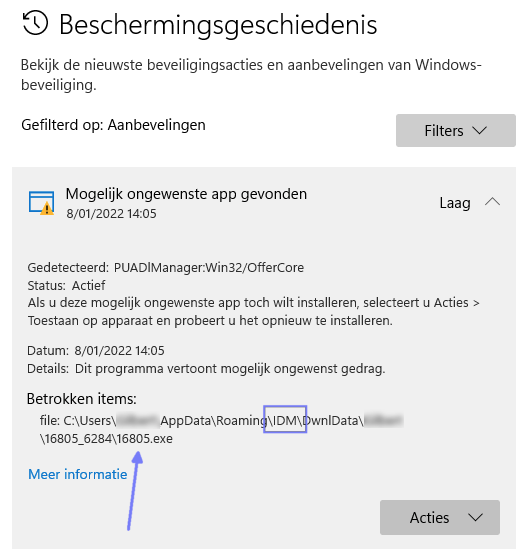This screenshot has width=528, height=549.
Task: Click the chevron arrow inside Filters button
Action: coord(479,131)
